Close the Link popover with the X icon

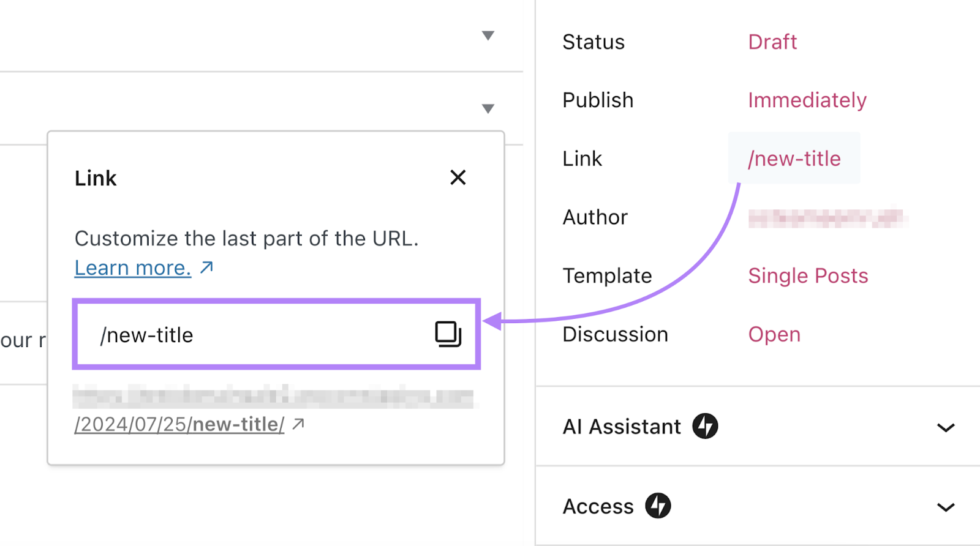(x=458, y=178)
